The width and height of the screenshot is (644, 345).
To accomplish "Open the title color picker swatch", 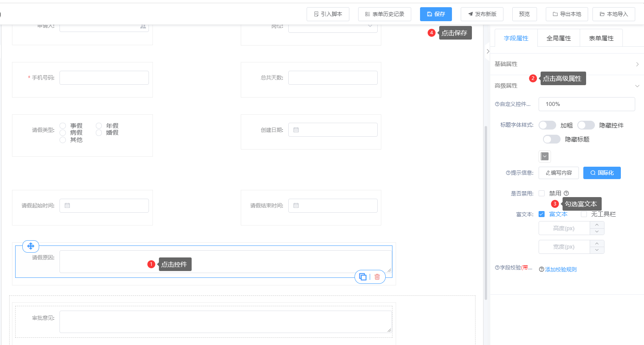I will 545,156.
